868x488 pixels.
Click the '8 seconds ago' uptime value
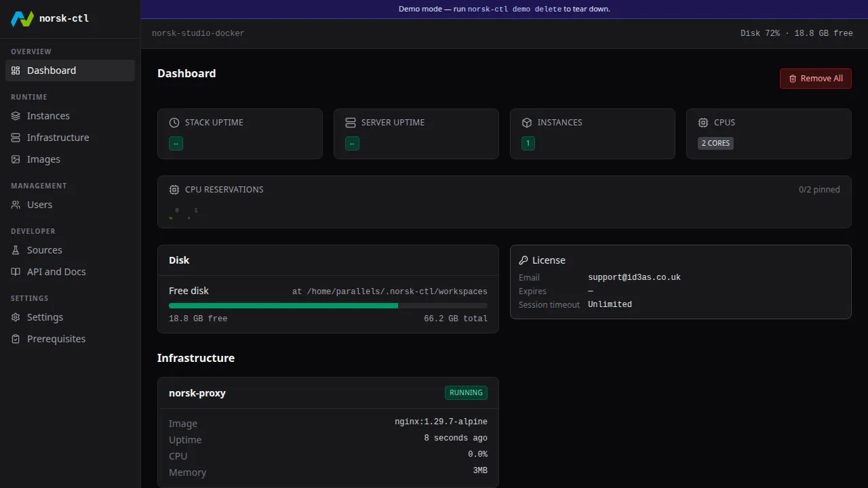(456, 439)
